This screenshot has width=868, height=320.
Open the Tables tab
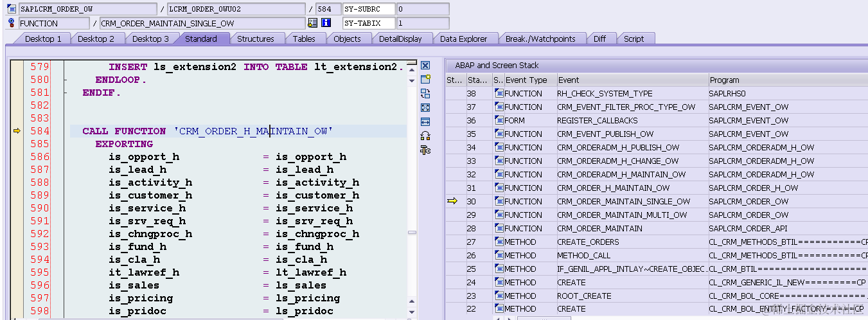pyautogui.click(x=304, y=39)
